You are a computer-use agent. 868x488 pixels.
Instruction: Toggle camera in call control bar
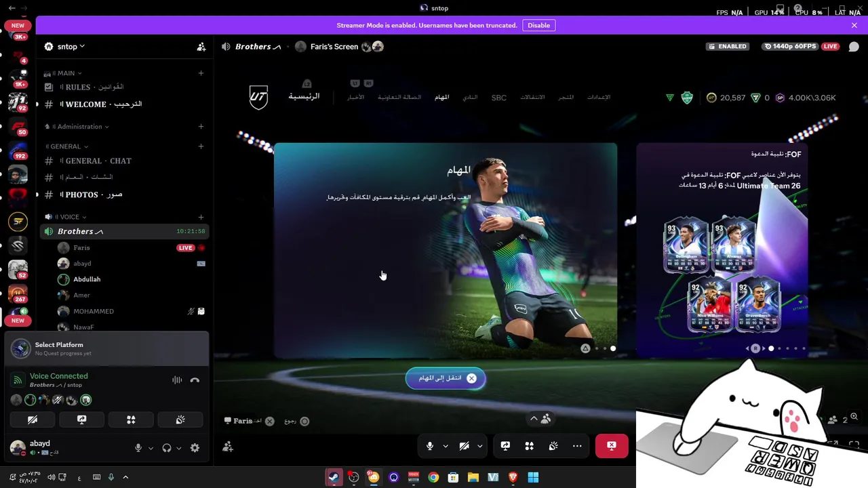464,446
